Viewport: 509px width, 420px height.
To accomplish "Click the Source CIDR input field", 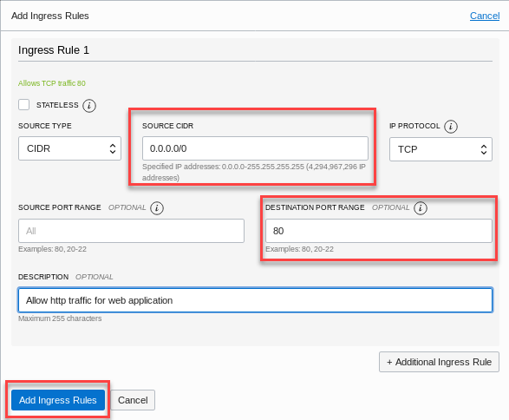I will [x=255, y=148].
